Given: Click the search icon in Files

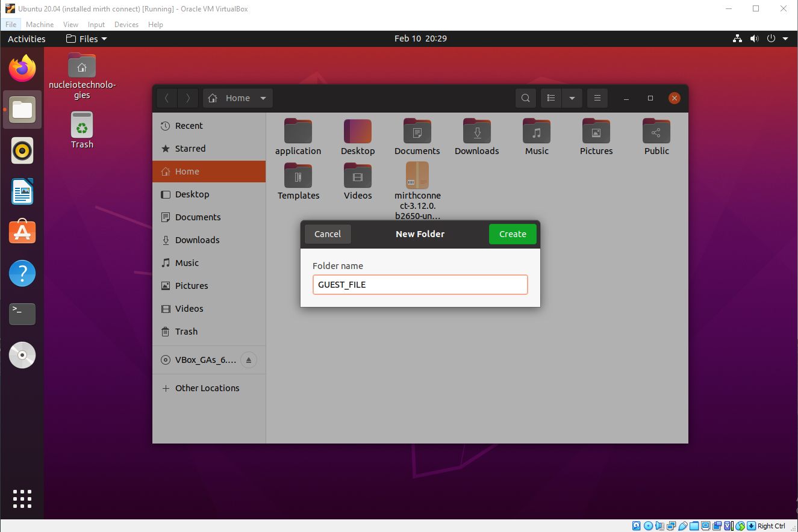Looking at the screenshot, I should 526,98.
